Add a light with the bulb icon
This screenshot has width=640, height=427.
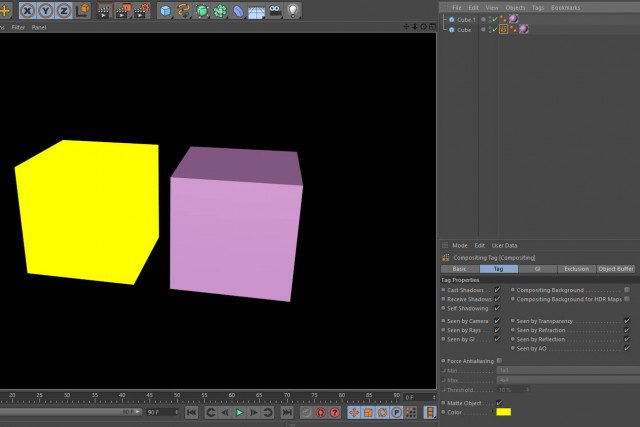(293, 11)
